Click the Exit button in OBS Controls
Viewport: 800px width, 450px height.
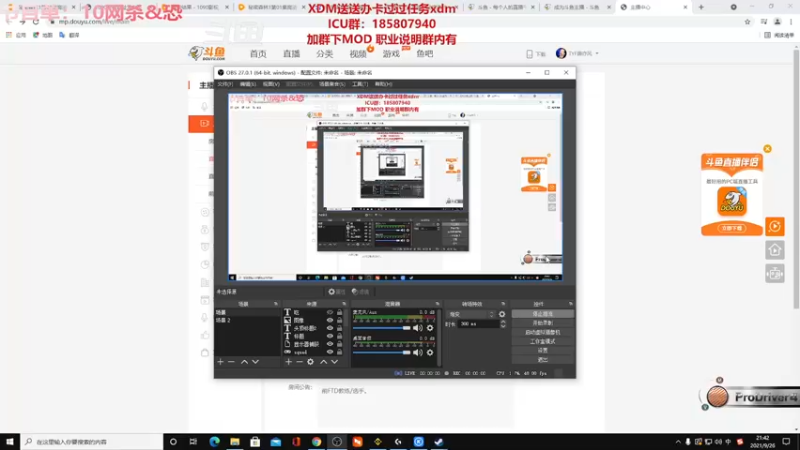click(x=542, y=360)
